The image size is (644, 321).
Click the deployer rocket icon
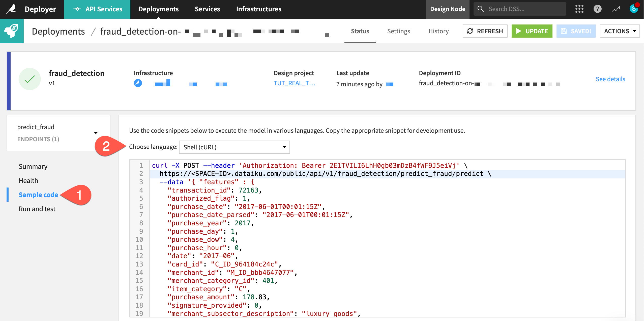[12, 31]
